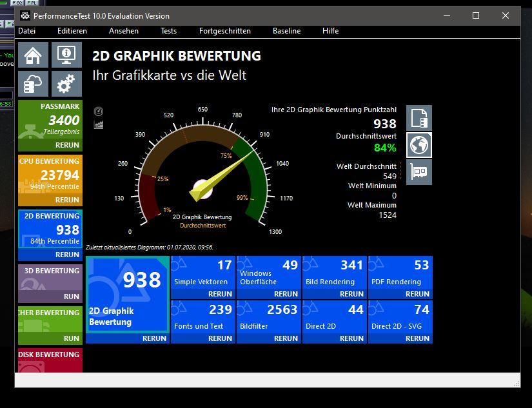Rerun the Bild Rendering test
Screen dimensions: 532x408
(x=352, y=294)
